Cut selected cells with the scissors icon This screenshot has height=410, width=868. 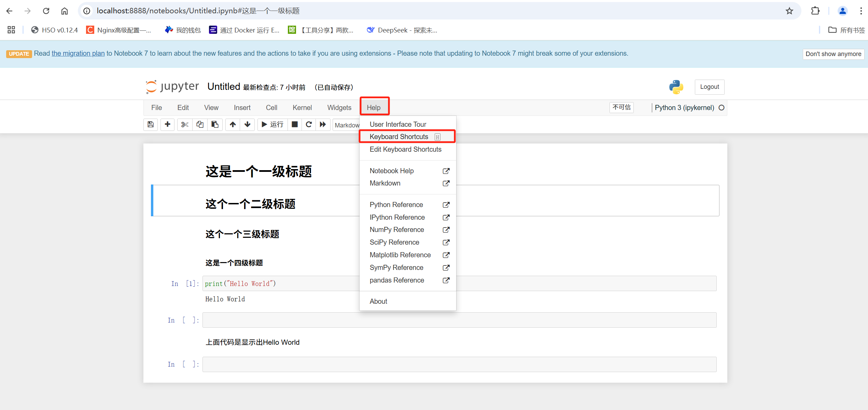point(185,124)
